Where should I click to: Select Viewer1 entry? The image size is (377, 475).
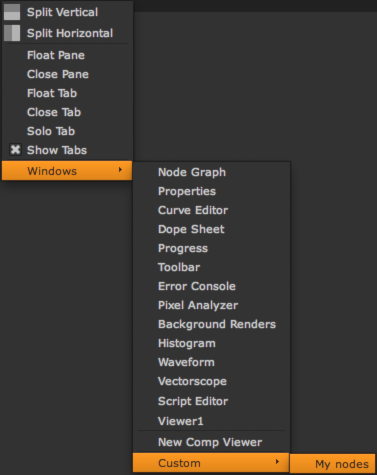click(181, 421)
